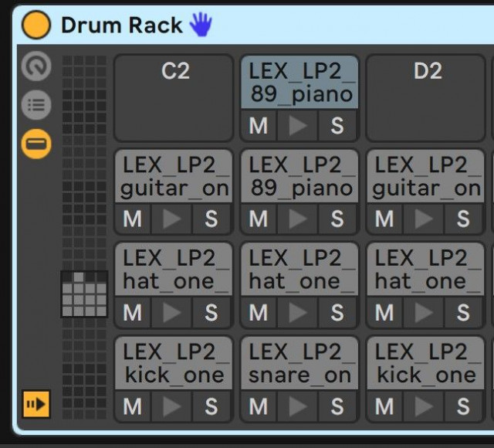Mute the snare_on pad
The height and width of the screenshot is (448, 494).
click(259, 406)
